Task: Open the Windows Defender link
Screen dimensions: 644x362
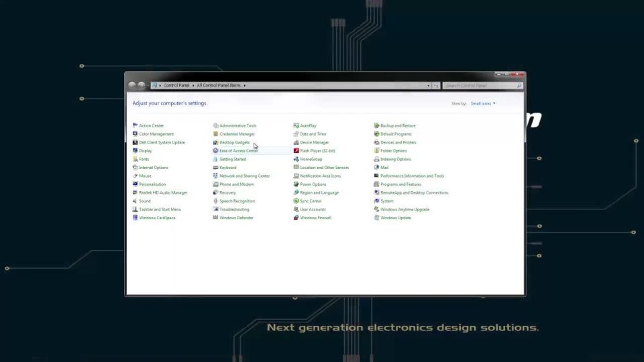Action: coord(237,217)
